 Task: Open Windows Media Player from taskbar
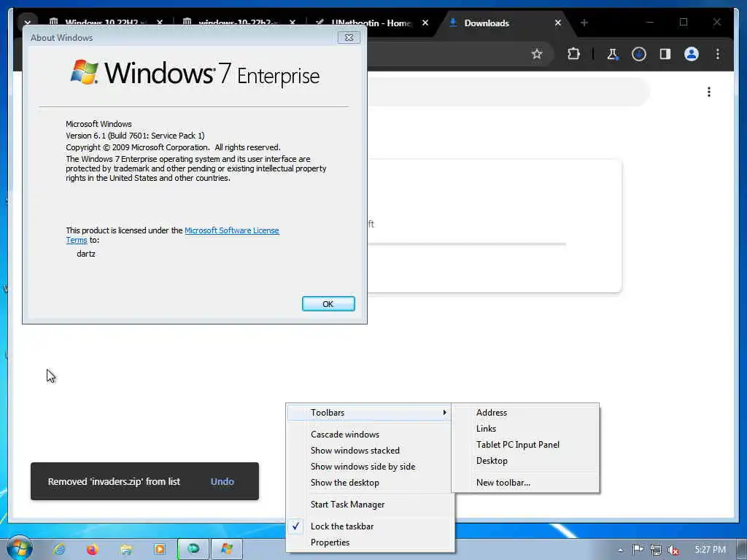160,549
